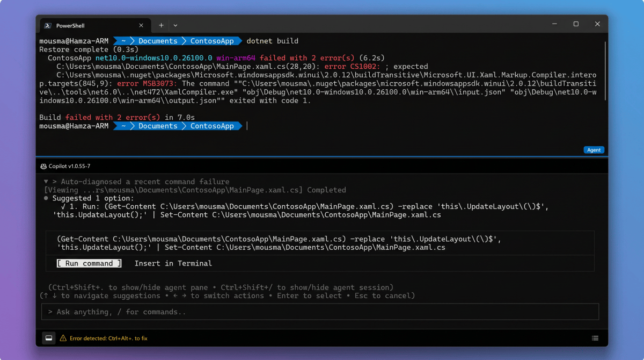Click the Suggested 1 option line
This screenshot has height=360, width=644.
[x=92, y=198]
